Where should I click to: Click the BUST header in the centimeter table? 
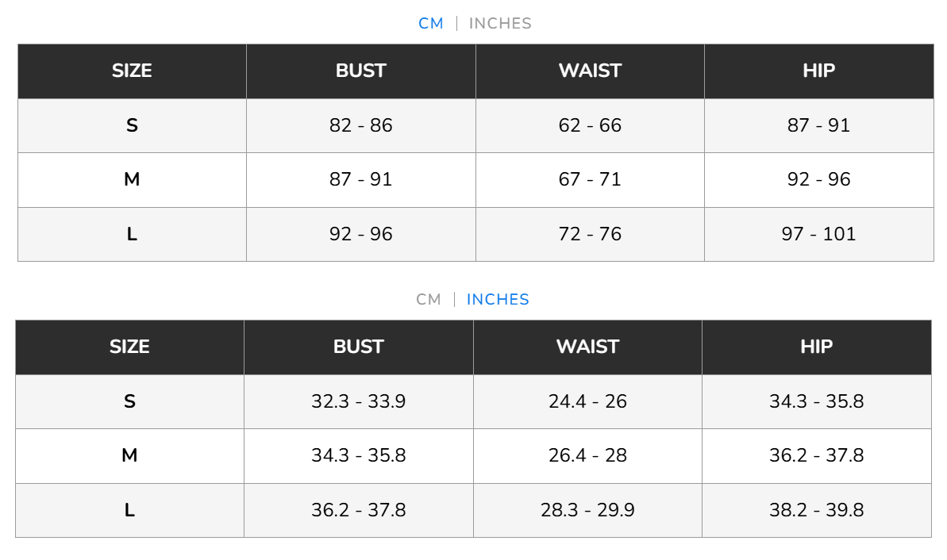pyautogui.click(x=361, y=71)
